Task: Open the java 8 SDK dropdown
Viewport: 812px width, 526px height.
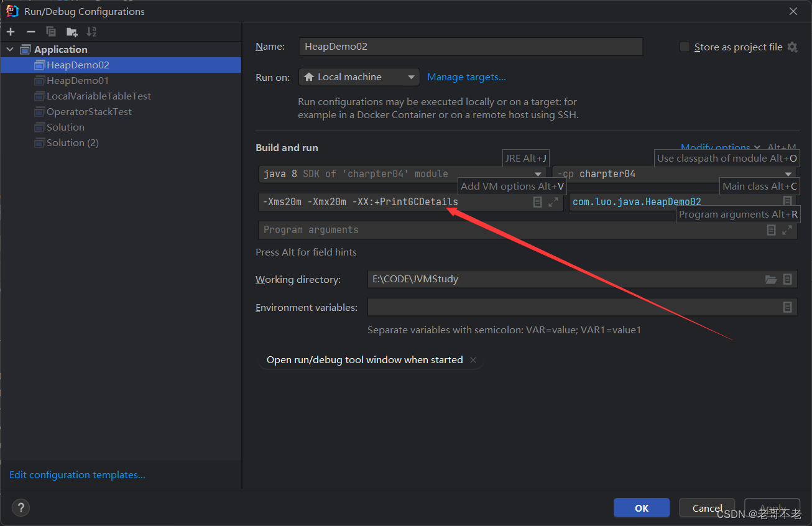Action: tap(403, 174)
